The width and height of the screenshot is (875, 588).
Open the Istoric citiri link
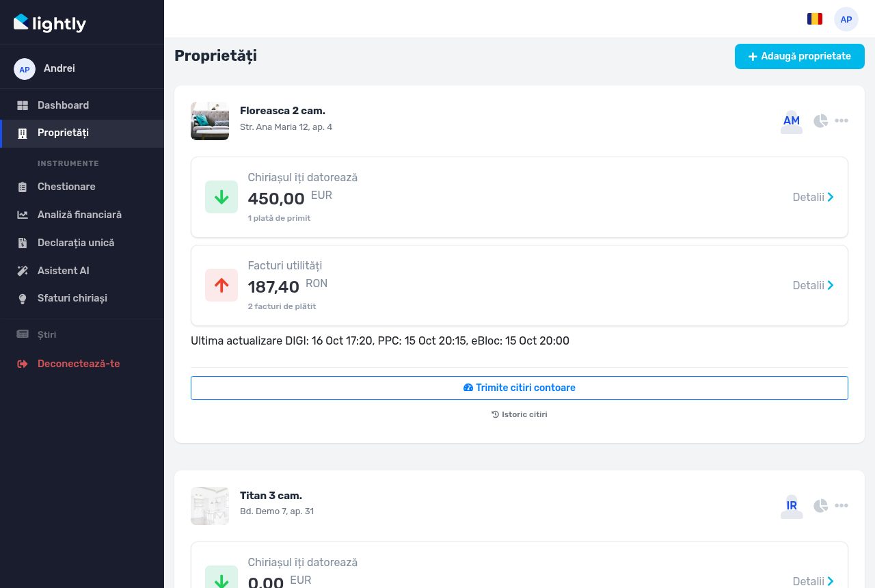coord(520,414)
